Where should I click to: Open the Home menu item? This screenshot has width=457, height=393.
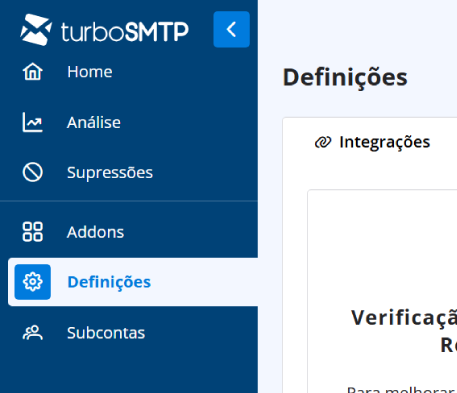click(90, 72)
